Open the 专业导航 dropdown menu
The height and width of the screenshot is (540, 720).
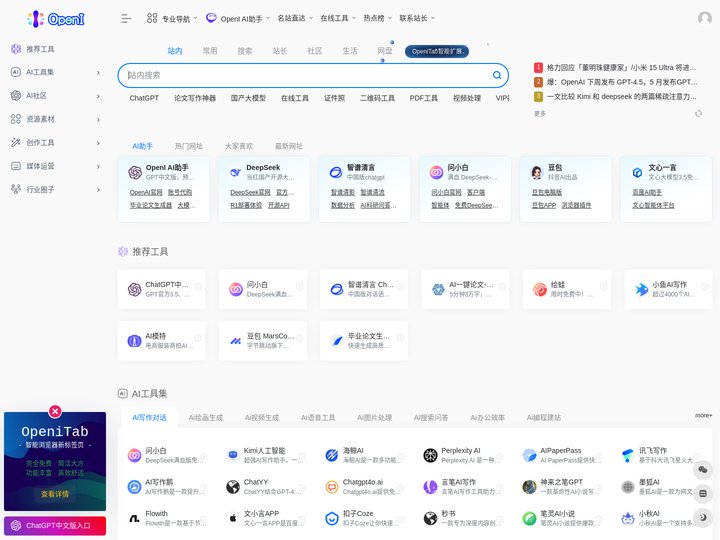tap(172, 18)
